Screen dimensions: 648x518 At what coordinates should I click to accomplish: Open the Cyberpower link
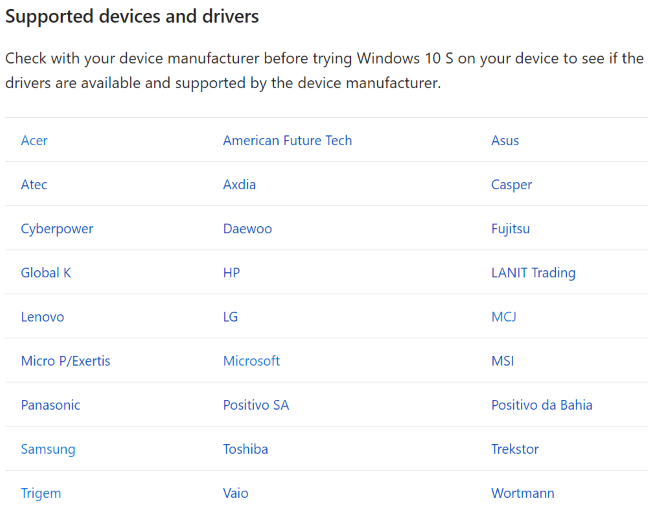click(x=57, y=229)
